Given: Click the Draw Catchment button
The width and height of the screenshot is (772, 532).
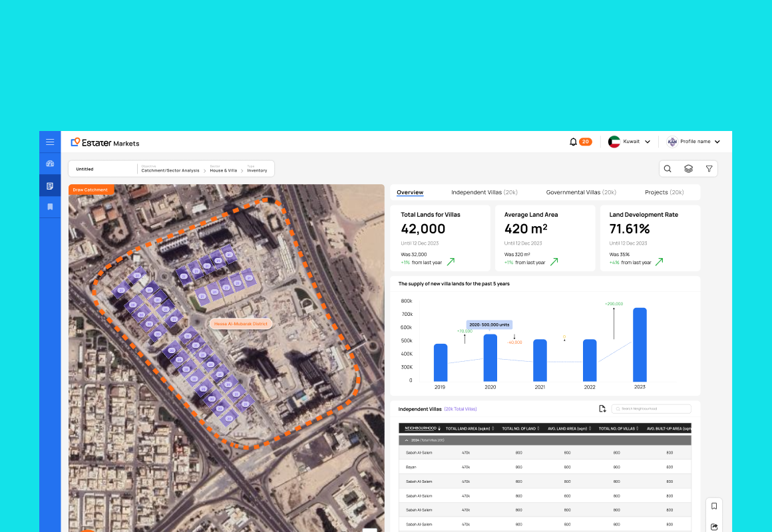Looking at the screenshot, I should point(91,190).
